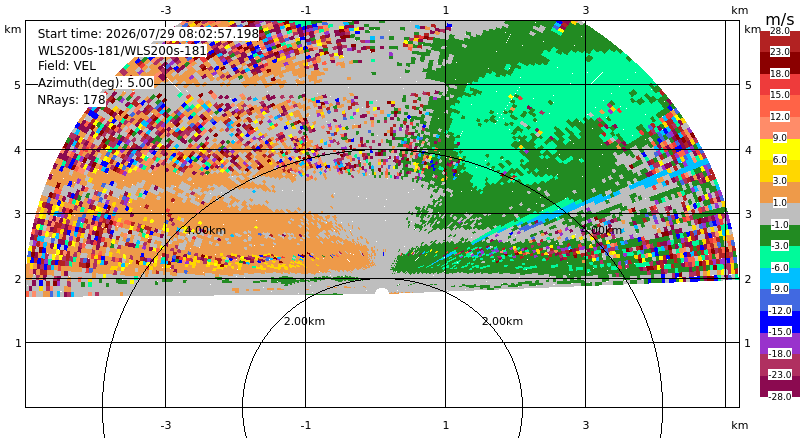Click the top axis tick label 3

586,10
